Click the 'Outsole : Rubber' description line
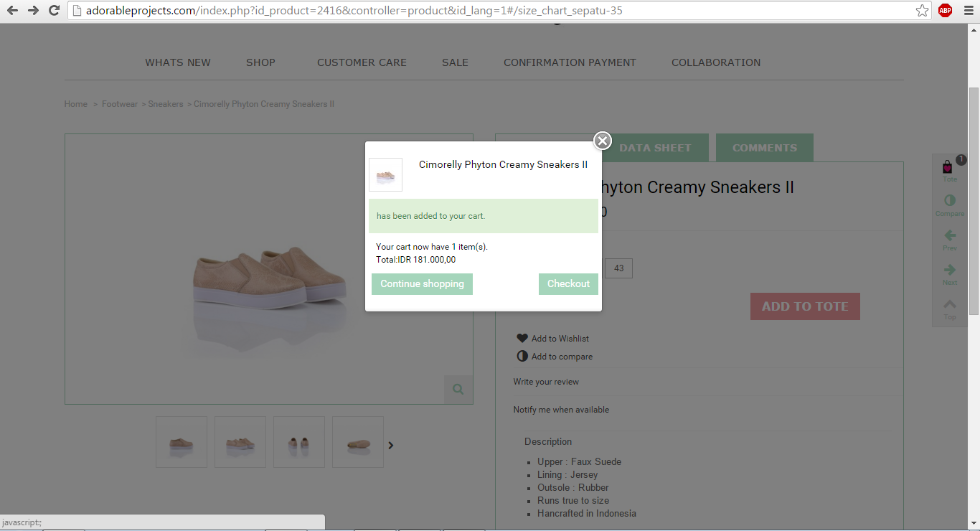 point(573,487)
